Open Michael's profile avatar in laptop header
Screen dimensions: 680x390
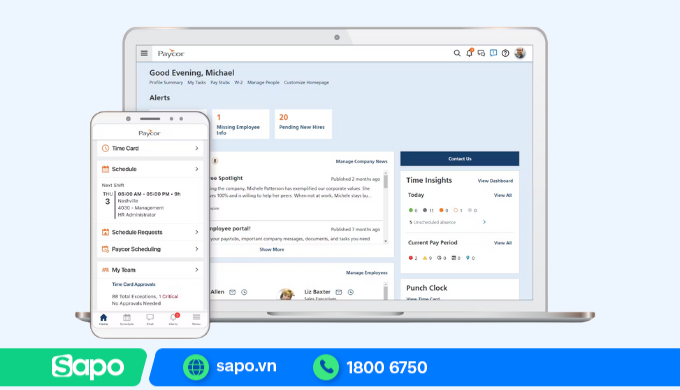tap(520, 53)
